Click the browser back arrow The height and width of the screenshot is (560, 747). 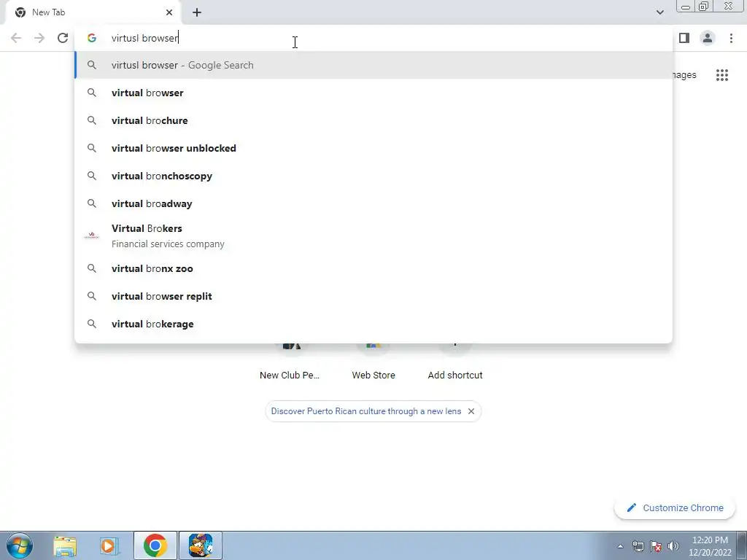point(16,38)
